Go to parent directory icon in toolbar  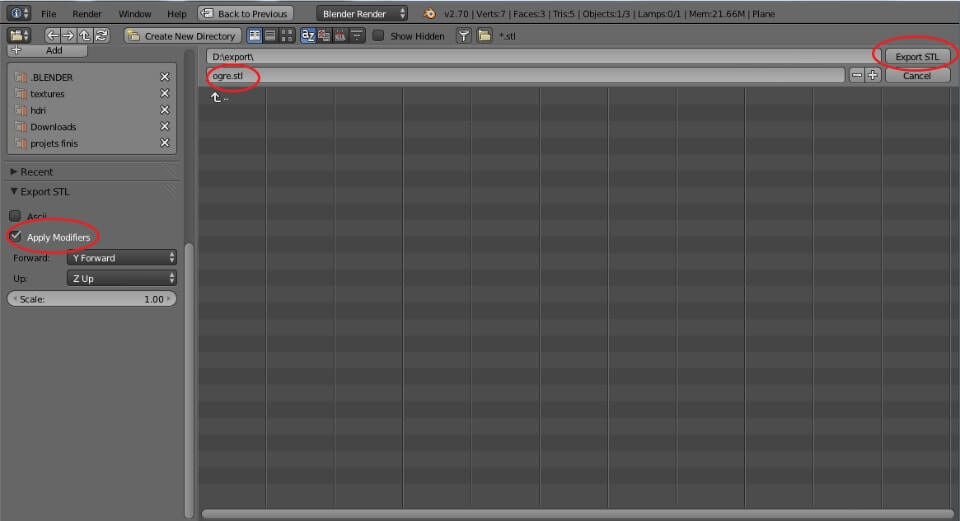[85, 36]
